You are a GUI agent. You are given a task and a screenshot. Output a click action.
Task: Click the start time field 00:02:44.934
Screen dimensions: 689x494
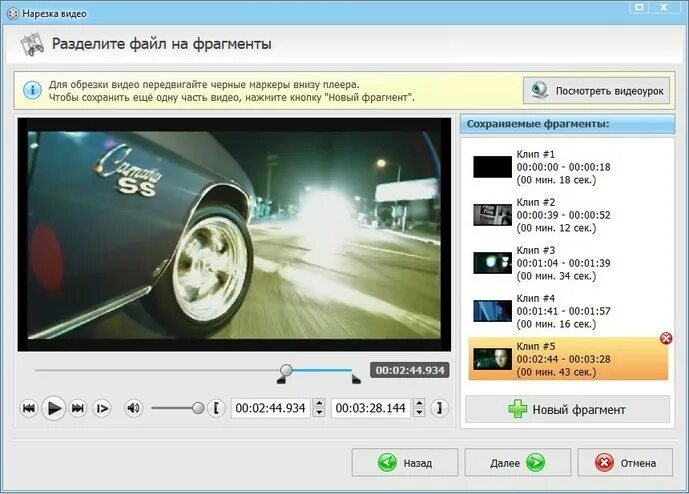271,408
